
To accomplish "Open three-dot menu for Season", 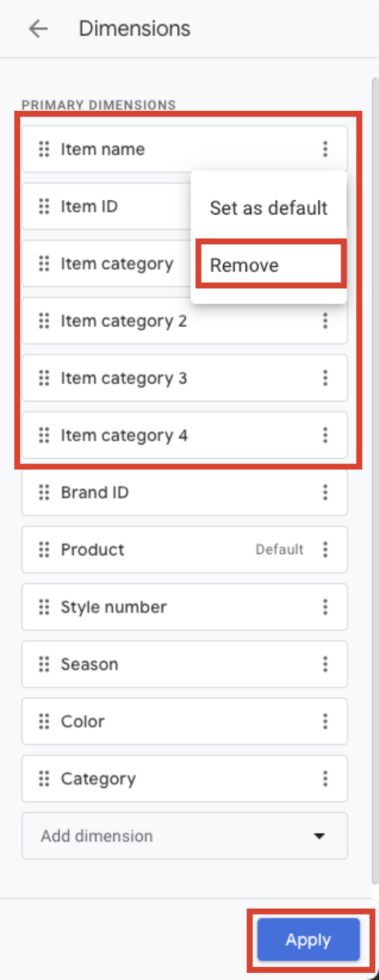I will coord(325,664).
